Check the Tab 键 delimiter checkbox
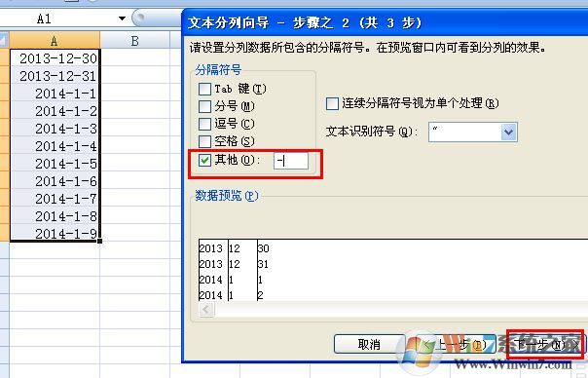The image size is (588, 378). 204,89
